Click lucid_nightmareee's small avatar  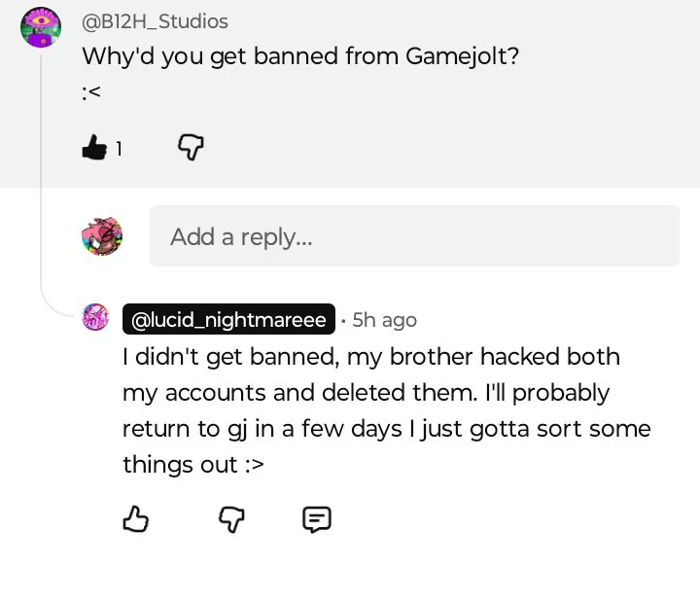(95, 318)
